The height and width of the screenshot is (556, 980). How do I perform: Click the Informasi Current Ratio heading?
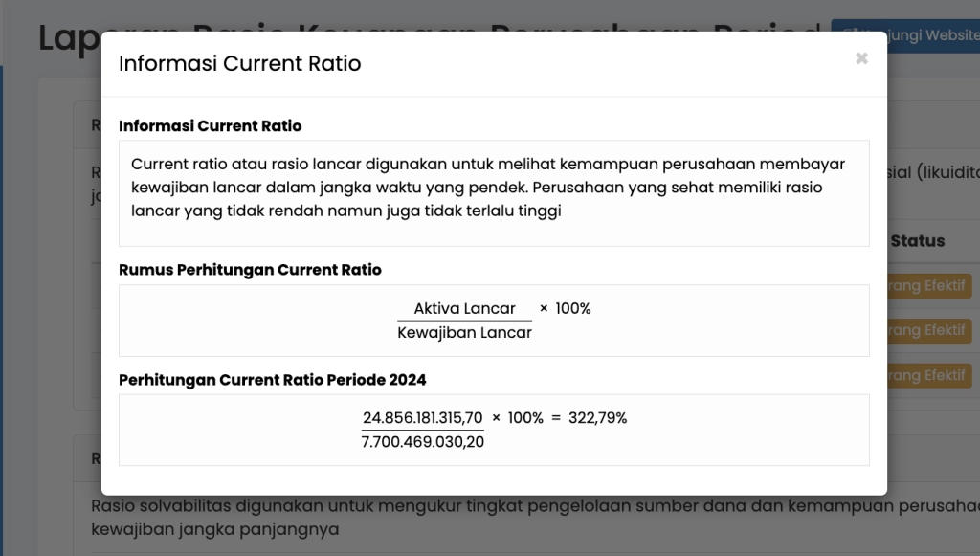pos(211,125)
